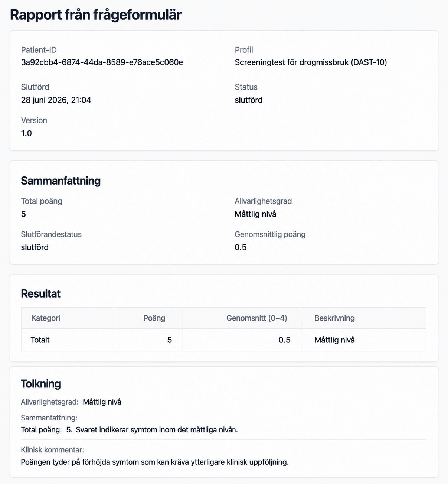
Task: Click the Beskrivning column header
Action: pyautogui.click(x=334, y=318)
